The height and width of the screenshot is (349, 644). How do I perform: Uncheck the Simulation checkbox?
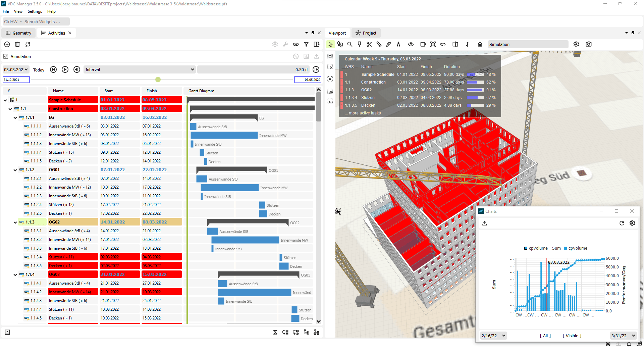6,56
